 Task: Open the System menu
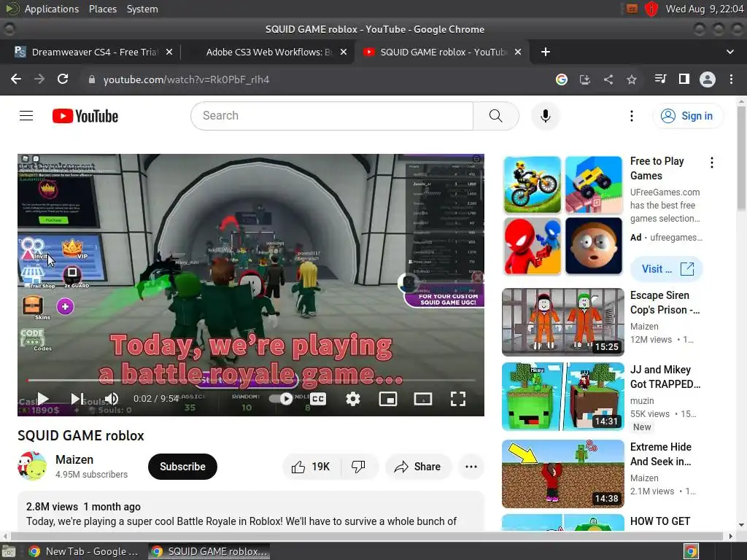click(142, 9)
